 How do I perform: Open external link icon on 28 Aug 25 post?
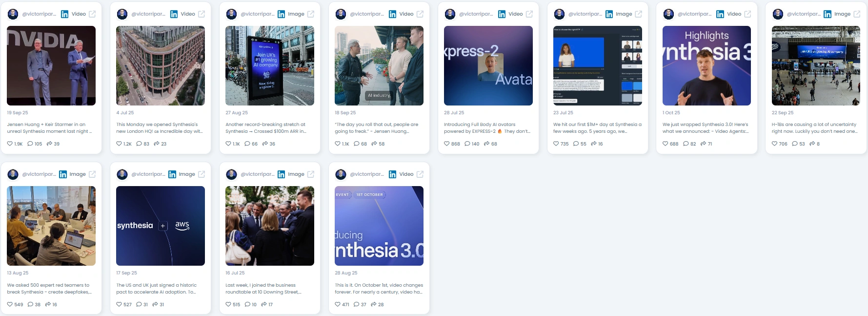(420, 174)
